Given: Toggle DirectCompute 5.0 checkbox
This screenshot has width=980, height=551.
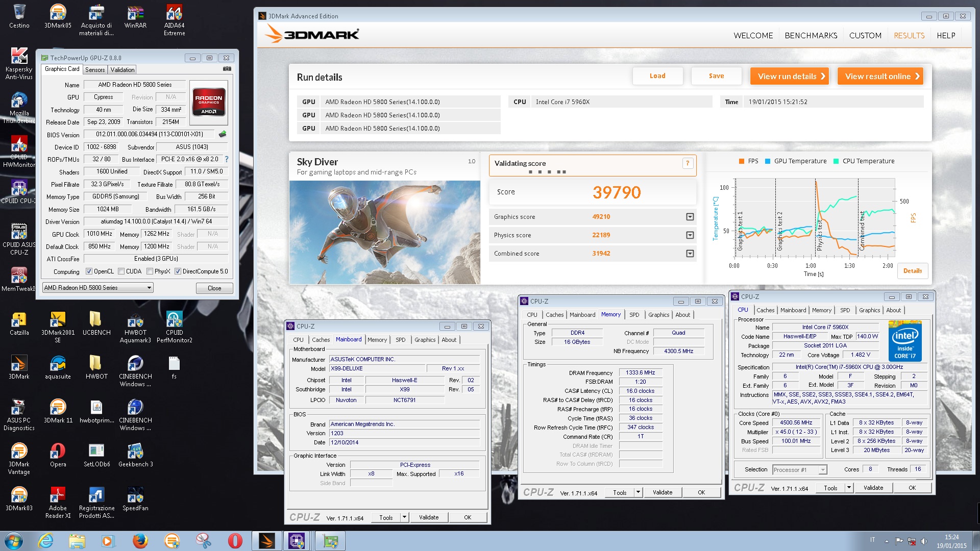Looking at the screenshot, I should tap(178, 271).
